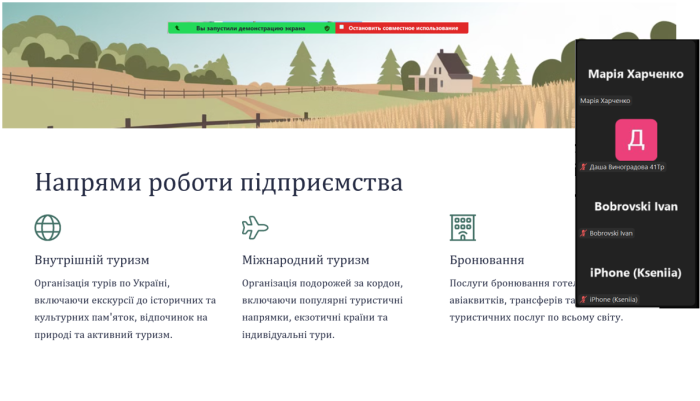Select the Bobrovski Ivan participant tile
700x401 pixels.
(636, 207)
